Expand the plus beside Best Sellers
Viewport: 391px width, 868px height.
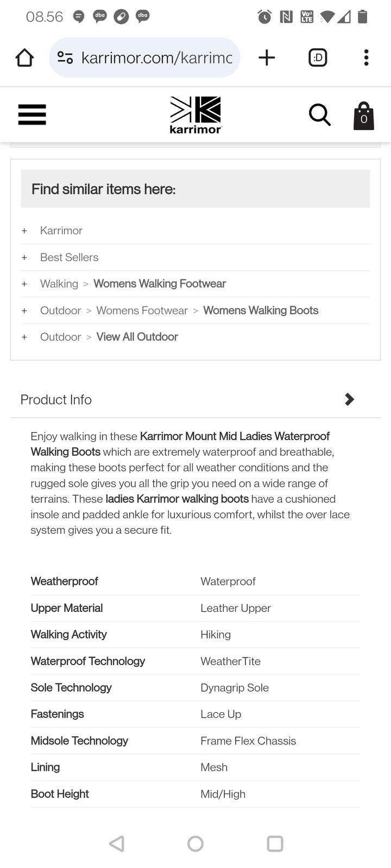coord(24,257)
